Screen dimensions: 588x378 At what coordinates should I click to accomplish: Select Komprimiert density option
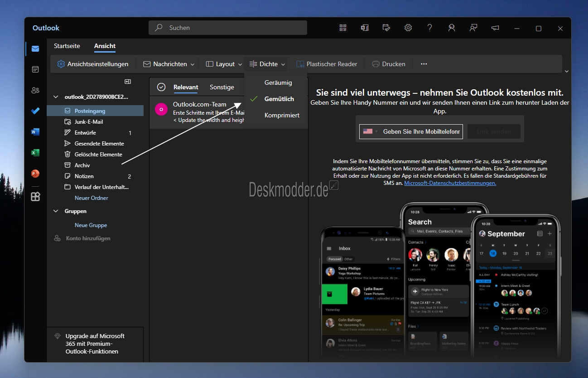(275, 115)
